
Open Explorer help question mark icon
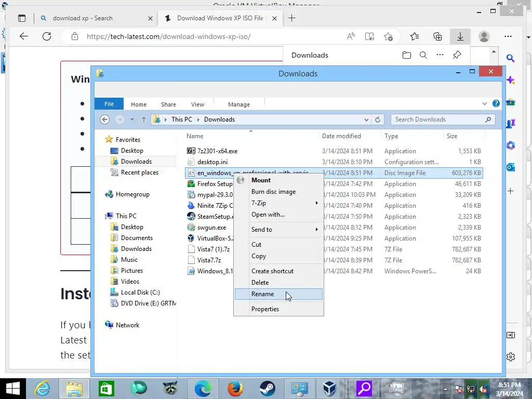(x=496, y=103)
